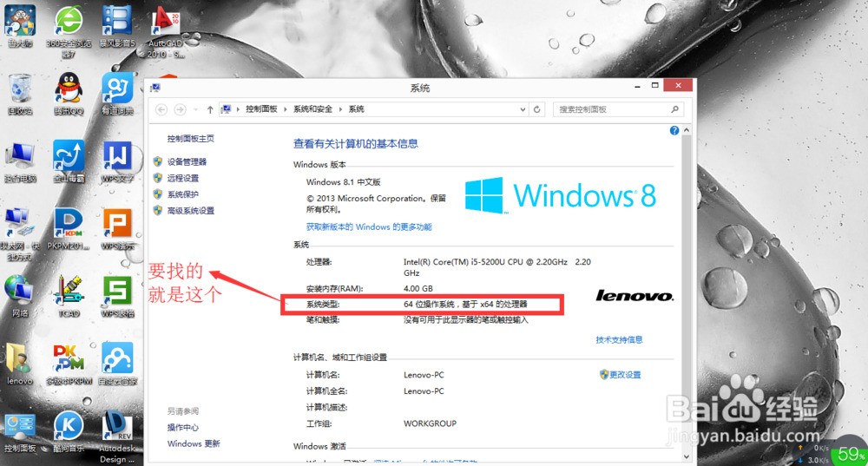Screen dimensions: 868x466
Task: Select the AutoCAD 2010 desktop shortcut
Action: point(165,31)
